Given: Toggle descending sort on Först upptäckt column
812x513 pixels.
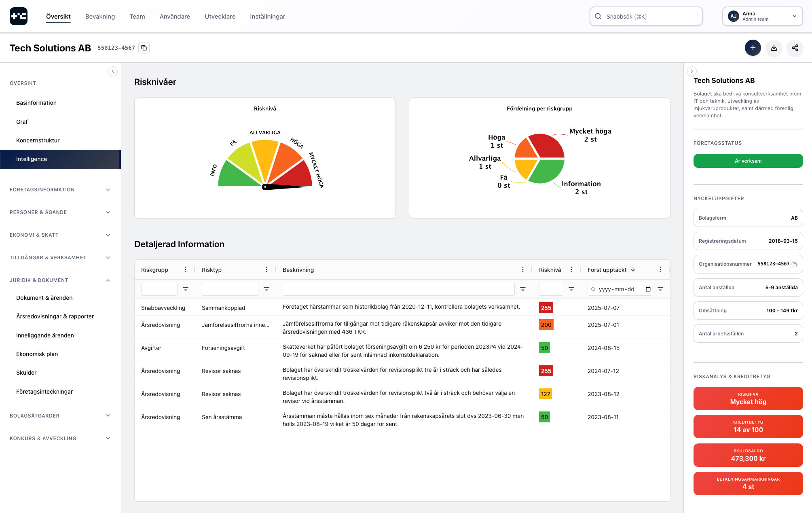Looking at the screenshot, I should pos(632,269).
